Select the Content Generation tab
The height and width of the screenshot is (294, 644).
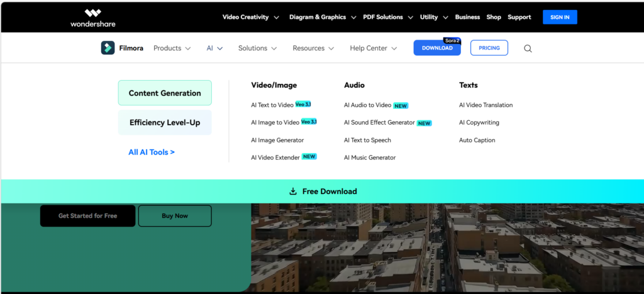click(165, 93)
